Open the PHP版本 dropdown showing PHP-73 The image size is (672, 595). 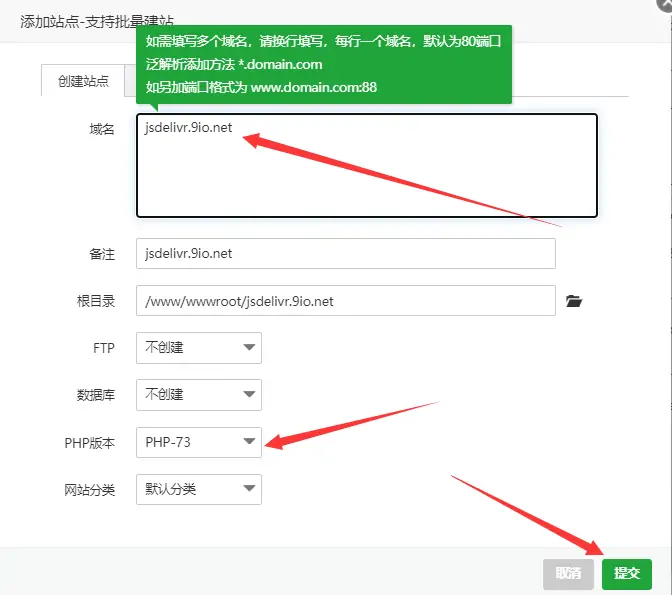[x=199, y=442]
